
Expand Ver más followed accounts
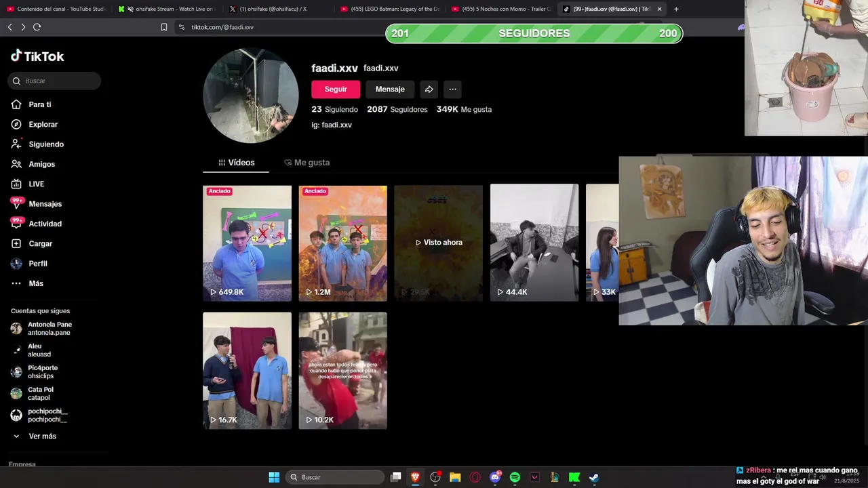[x=35, y=436]
